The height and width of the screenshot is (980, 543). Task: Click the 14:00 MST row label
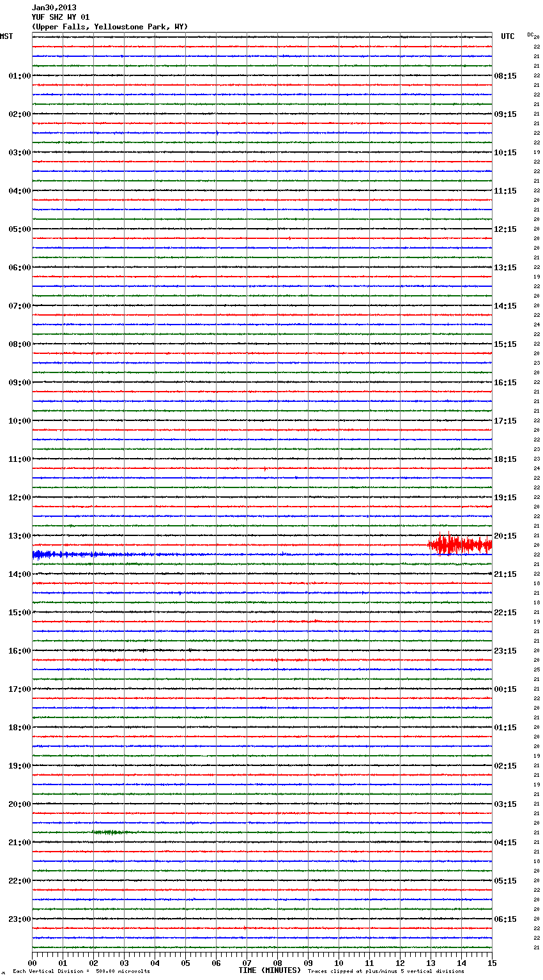tap(20, 574)
